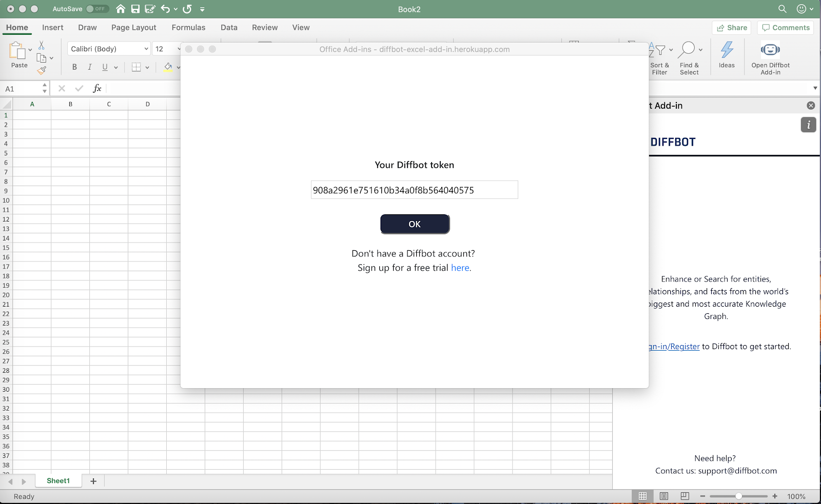Click the Borders icon
This screenshot has width=821, height=504.
coord(136,67)
